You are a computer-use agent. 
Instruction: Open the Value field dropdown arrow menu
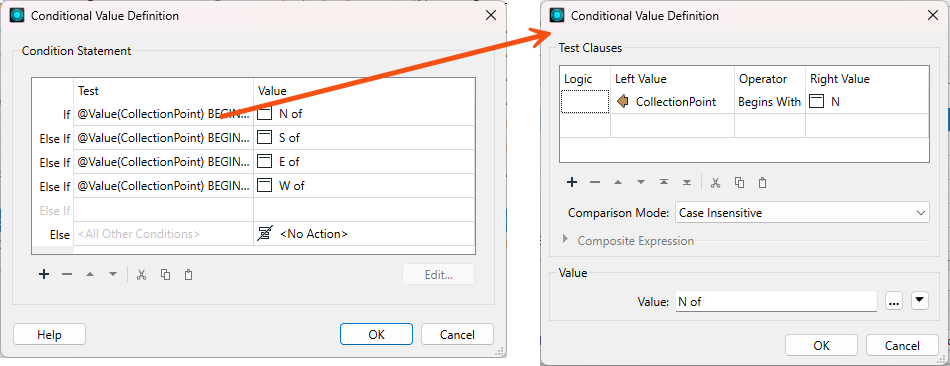[x=920, y=301]
